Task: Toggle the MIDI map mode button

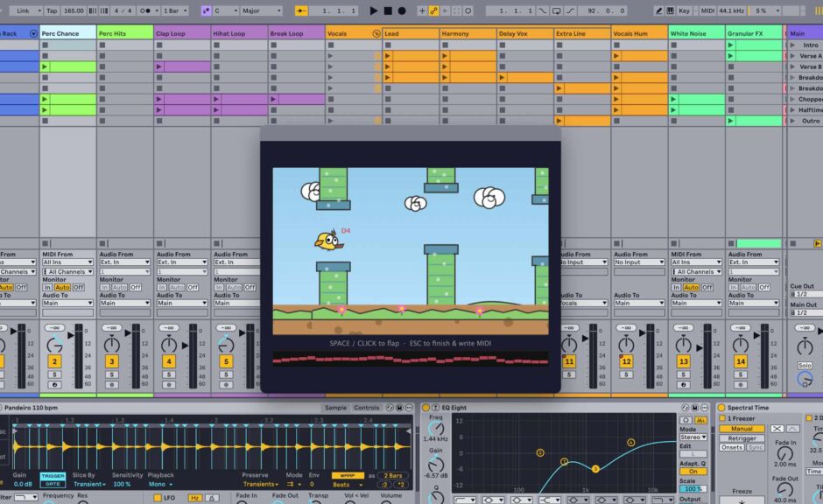Action: click(707, 10)
